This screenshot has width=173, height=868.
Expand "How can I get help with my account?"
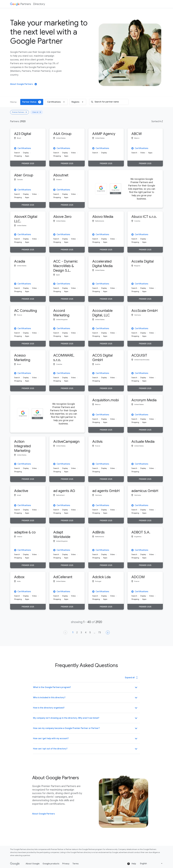(x=86, y=739)
